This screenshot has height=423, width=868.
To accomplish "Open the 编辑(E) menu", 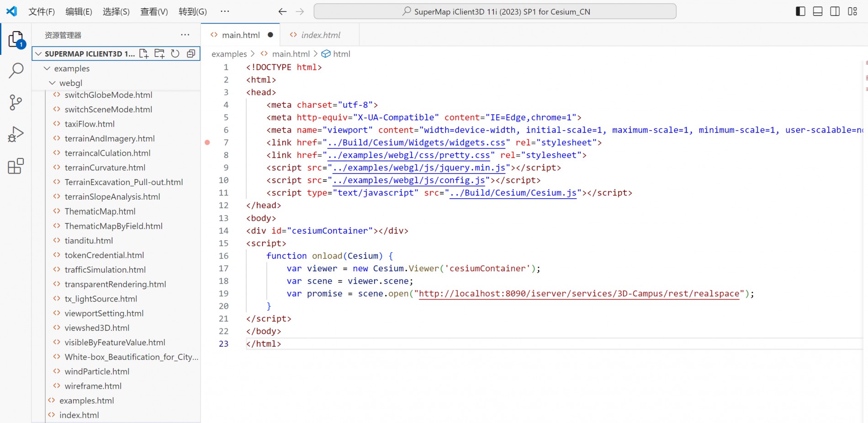I will pos(79,11).
